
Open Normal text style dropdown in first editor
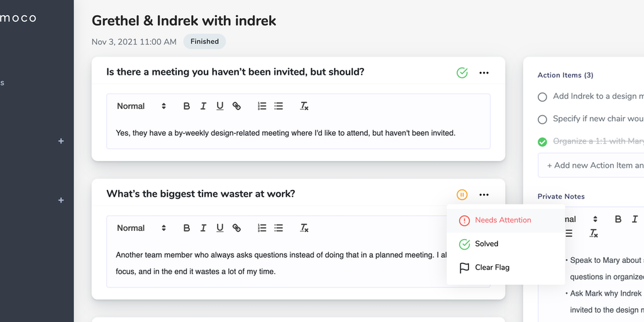click(x=141, y=106)
